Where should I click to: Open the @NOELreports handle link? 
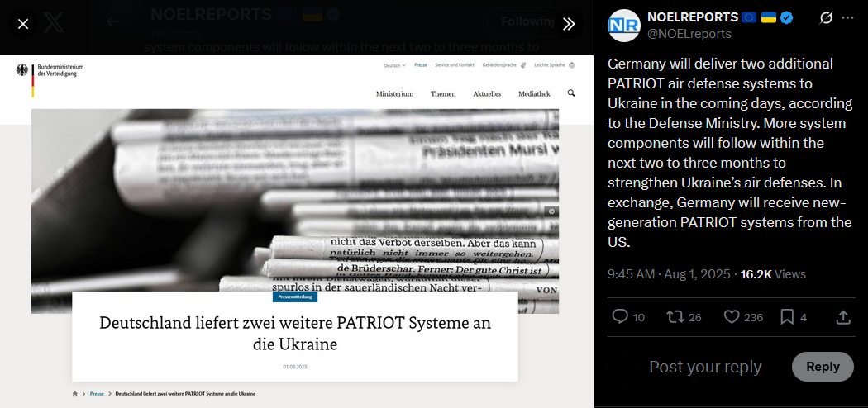[689, 34]
